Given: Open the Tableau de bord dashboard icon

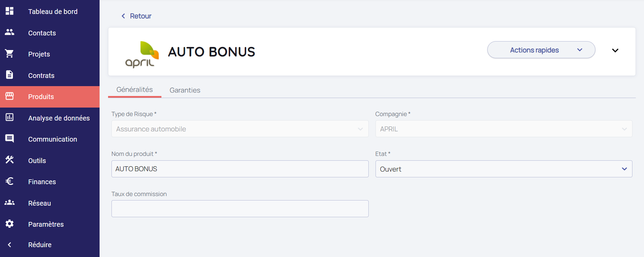Looking at the screenshot, I should coord(10,11).
